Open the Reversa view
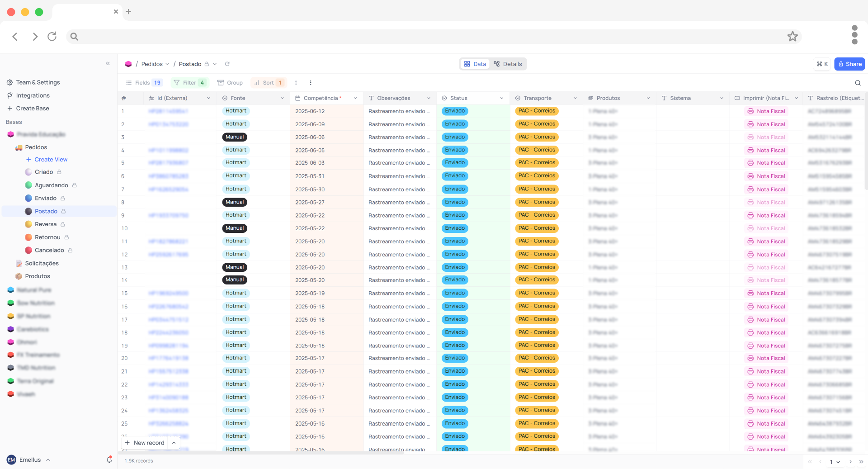 pyautogui.click(x=46, y=224)
